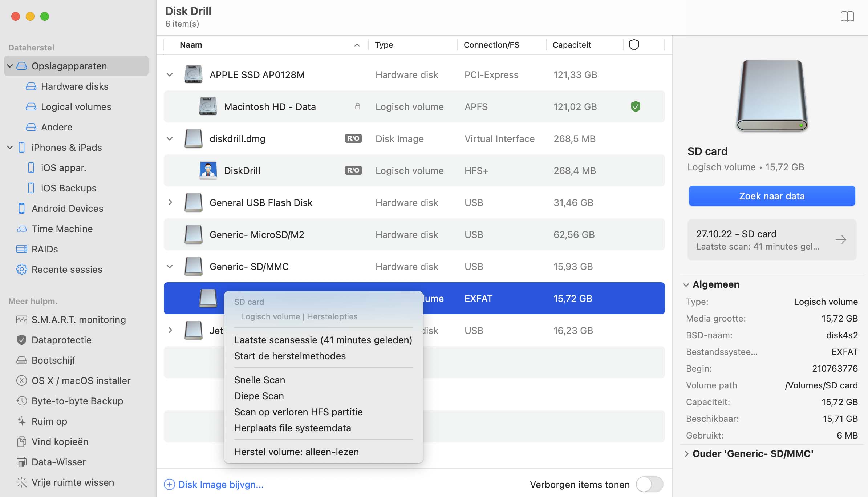Open iOS appar. in sidebar
Image resolution: width=868 pixels, height=497 pixels.
63,167
